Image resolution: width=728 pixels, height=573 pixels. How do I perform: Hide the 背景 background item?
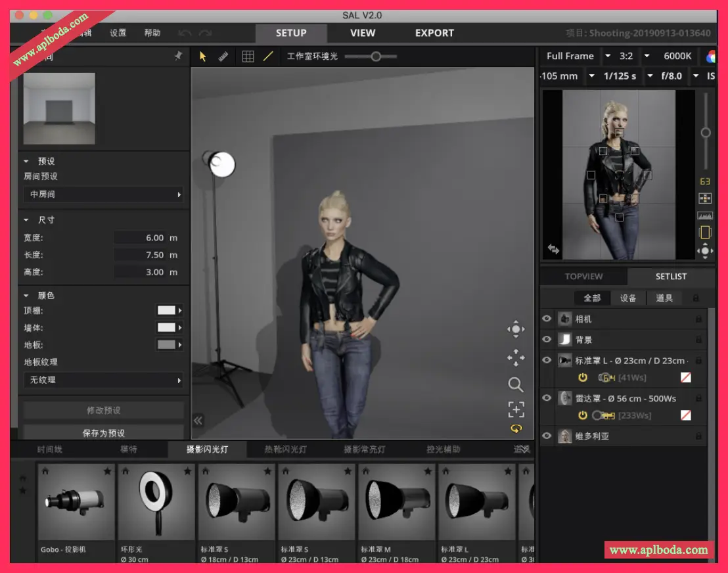[547, 339]
